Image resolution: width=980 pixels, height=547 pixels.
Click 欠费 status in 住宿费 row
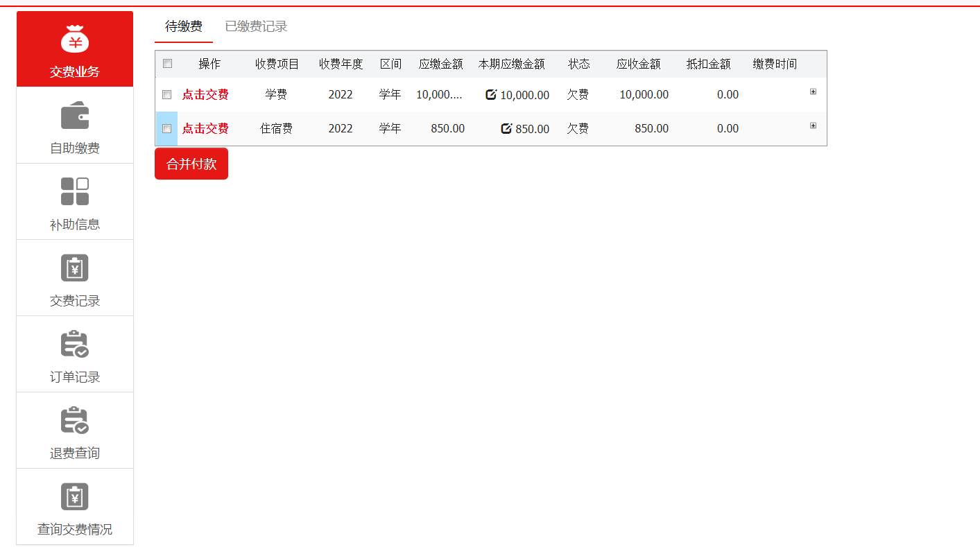578,128
